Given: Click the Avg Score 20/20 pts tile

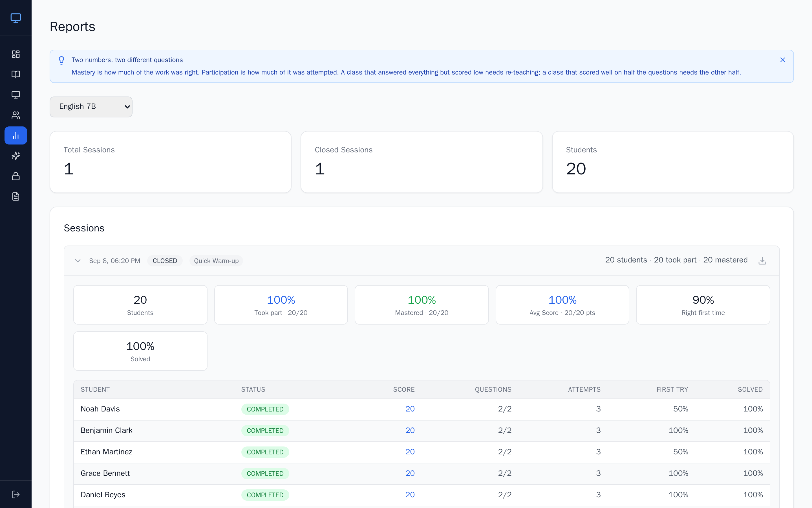Looking at the screenshot, I should (562, 305).
